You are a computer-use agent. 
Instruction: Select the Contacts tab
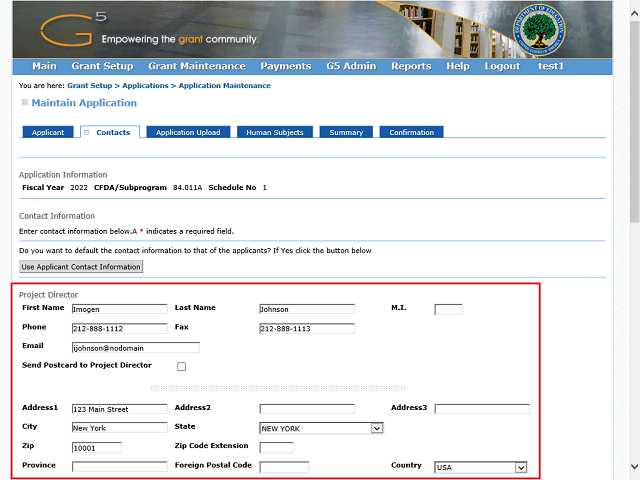[x=110, y=132]
